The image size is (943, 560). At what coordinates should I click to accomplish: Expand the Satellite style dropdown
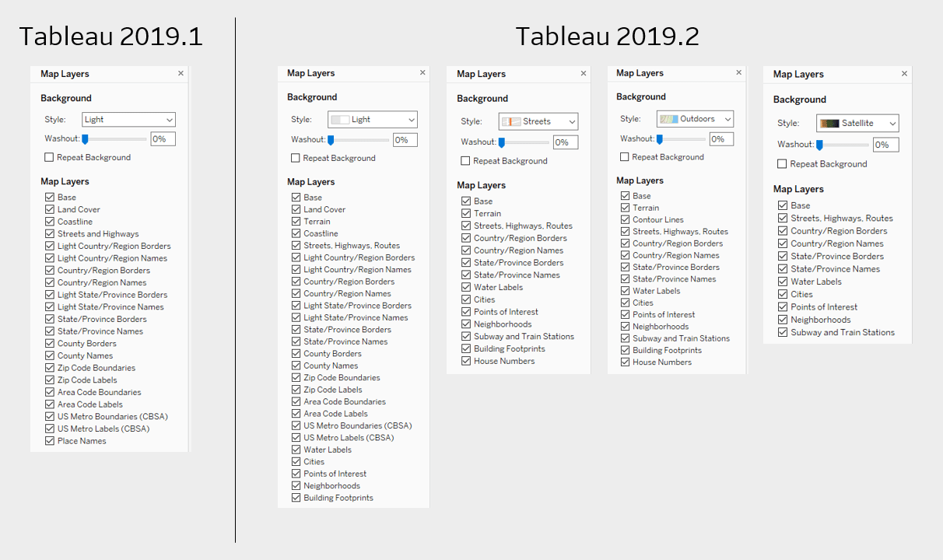coord(893,123)
